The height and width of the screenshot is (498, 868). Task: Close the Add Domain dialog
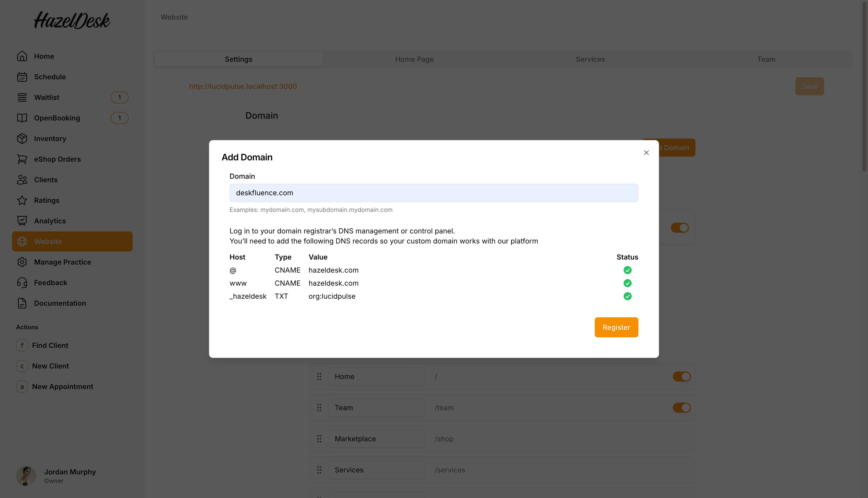click(x=646, y=153)
